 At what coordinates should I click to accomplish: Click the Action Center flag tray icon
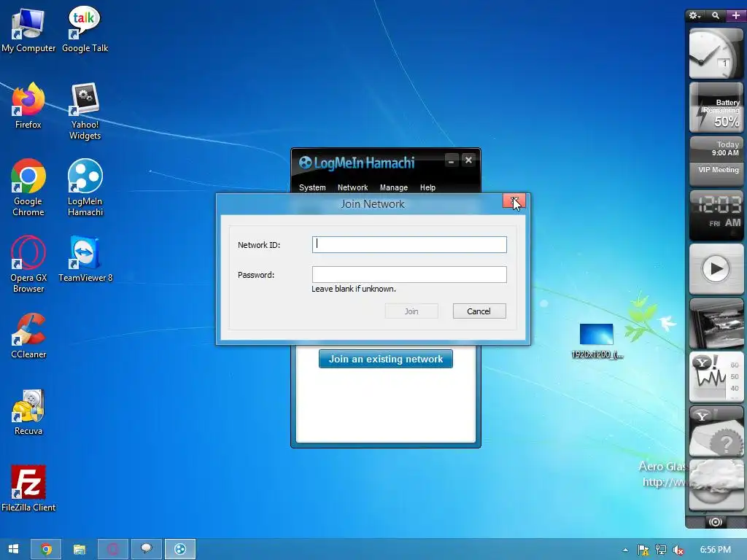click(643, 550)
